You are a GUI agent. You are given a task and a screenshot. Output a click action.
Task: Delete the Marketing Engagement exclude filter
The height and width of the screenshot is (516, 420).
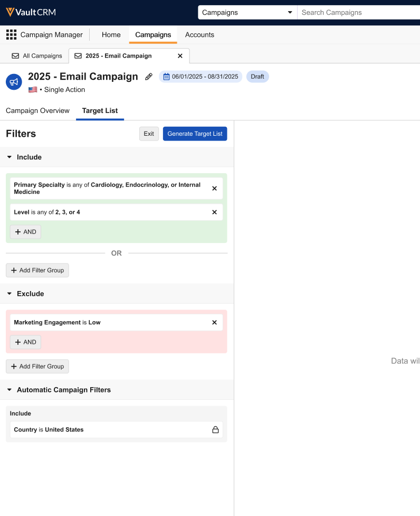[x=214, y=323]
